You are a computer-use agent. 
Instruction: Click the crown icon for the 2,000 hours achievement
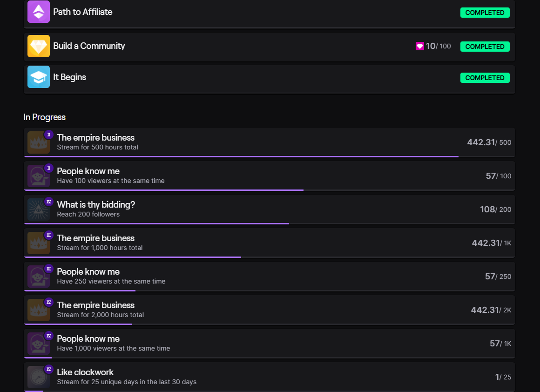[39, 310]
